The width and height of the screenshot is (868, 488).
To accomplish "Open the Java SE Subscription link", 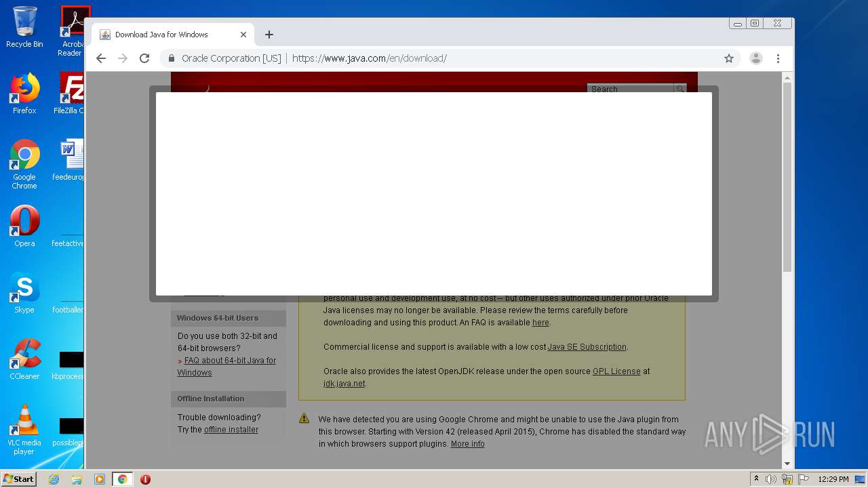I will [587, 347].
